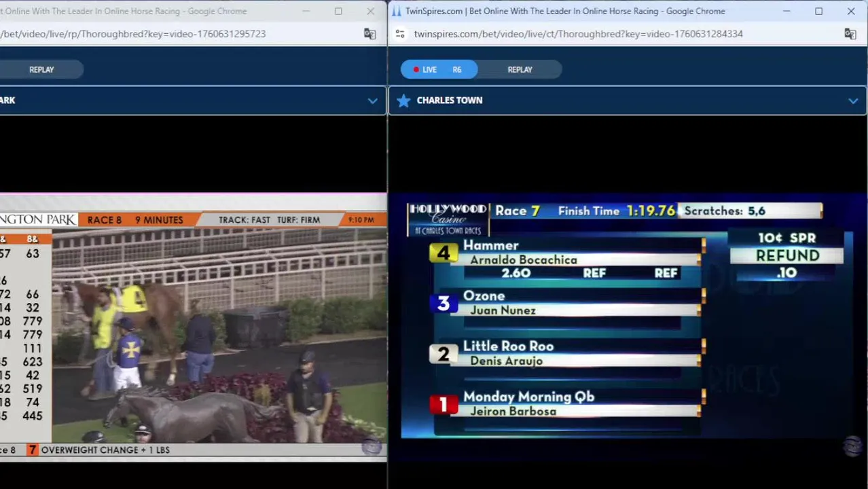The height and width of the screenshot is (489, 868).
Task: Click 'RACE 8' label in left video
Action: click(x=105, y=220)
